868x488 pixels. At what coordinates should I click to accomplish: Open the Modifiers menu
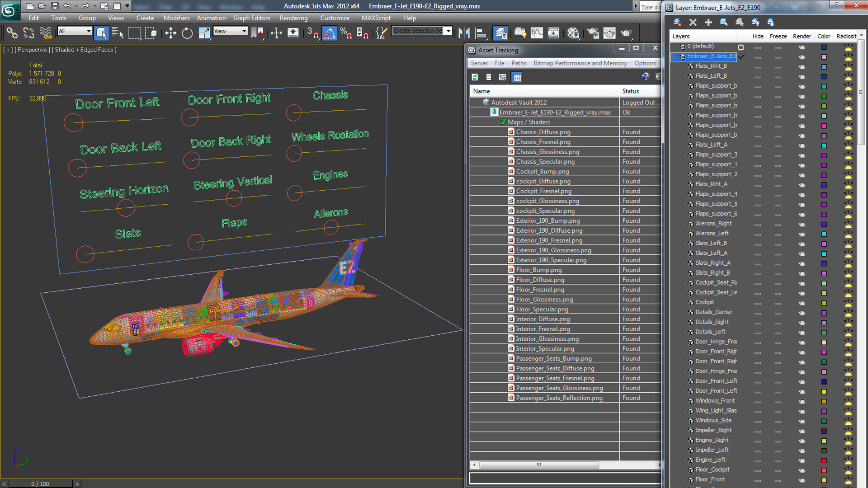coord(176,18)
